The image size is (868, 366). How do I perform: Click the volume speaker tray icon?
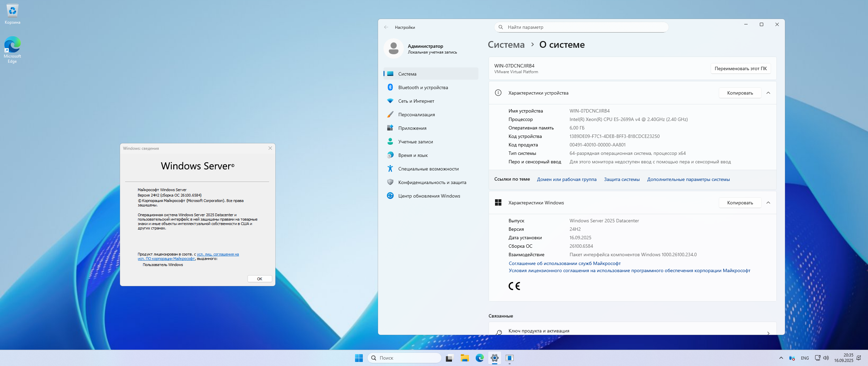tap(826, 358)
